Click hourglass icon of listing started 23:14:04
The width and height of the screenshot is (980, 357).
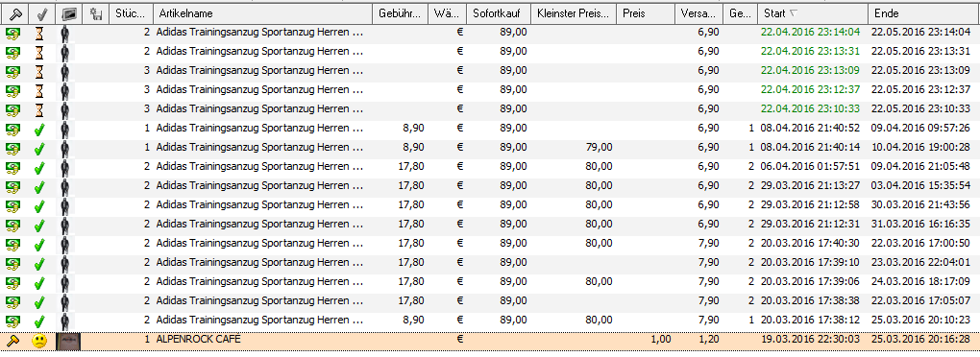tap(39, 34)
